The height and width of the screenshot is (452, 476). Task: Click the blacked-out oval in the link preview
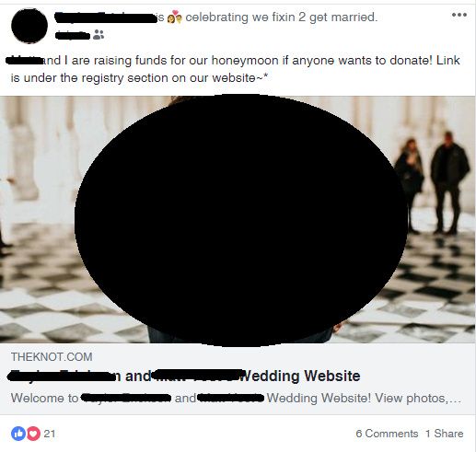pos(241,220)
